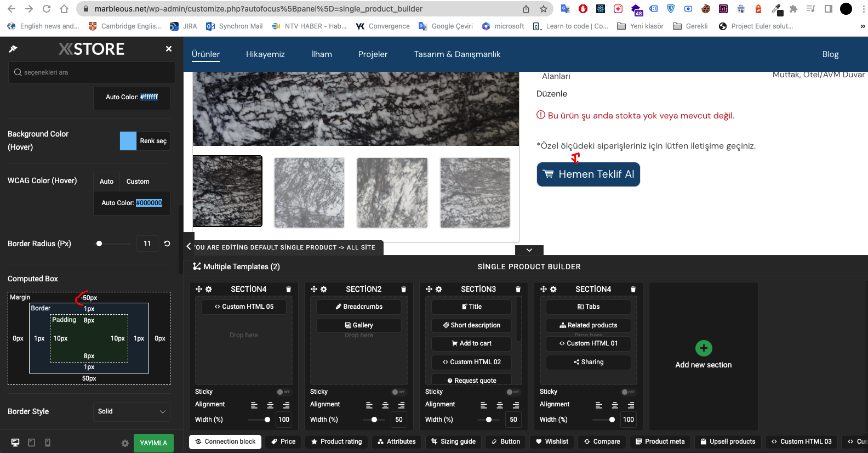This screenshot has height=453, width=868.
Task: Select Custom for WCAG Color (Hover)
Action: pyautogui.click(x=138, y=182)
